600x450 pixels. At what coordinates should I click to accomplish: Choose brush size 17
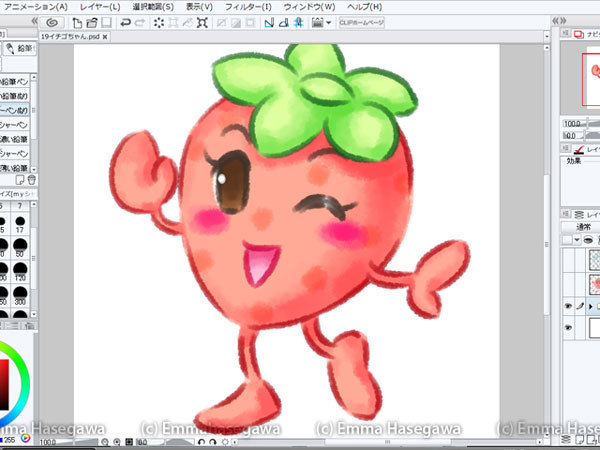[20, 225]
